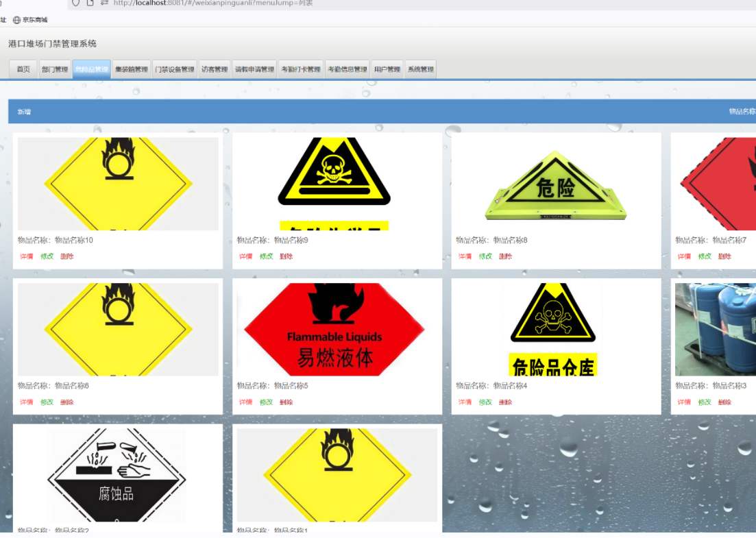The image size is (756, 538).
Task: Click 修改 link for 物品名称9
Action: pos(266,256)
